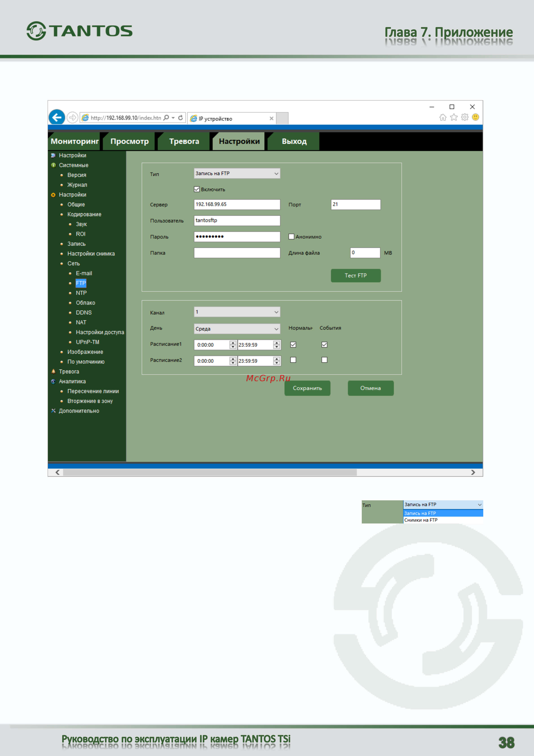Screen dimensions: 534x756
Task: Click the scrollbar right arrow
Action: coord(473,472)
